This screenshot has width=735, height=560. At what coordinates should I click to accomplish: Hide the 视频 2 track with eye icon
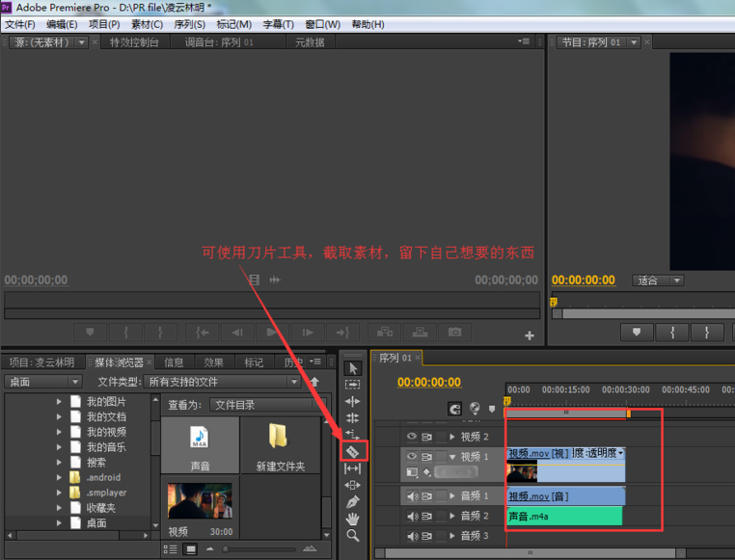412,437
